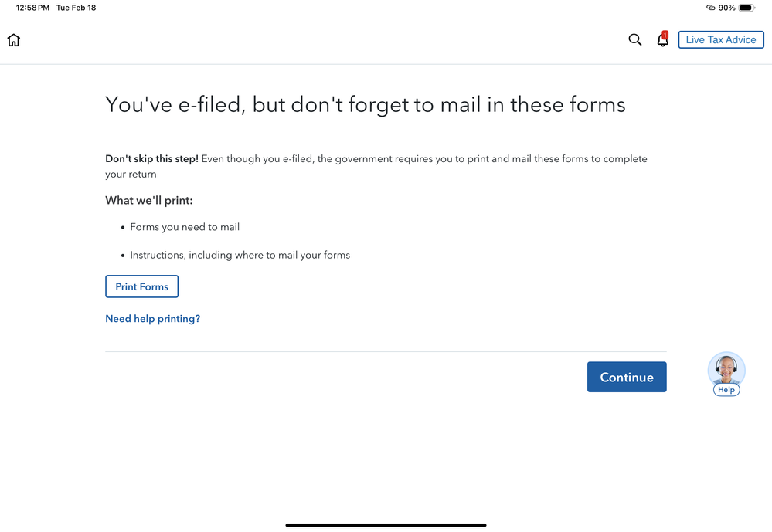Go to the home screen via house icon
This screenshot has width=772, height=532.
[x=14, y=40]
